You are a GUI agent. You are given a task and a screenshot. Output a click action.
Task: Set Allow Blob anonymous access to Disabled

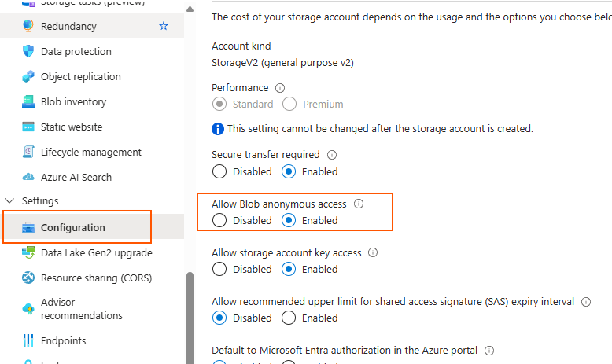219,220
